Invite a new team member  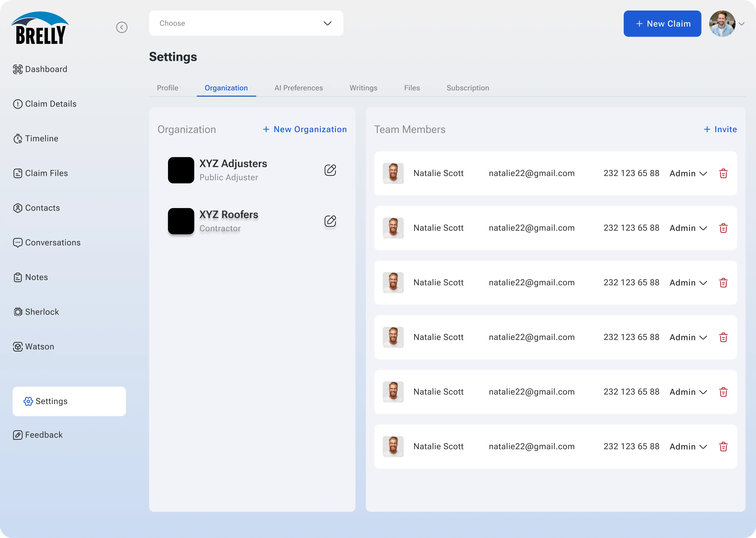[720, 130]
